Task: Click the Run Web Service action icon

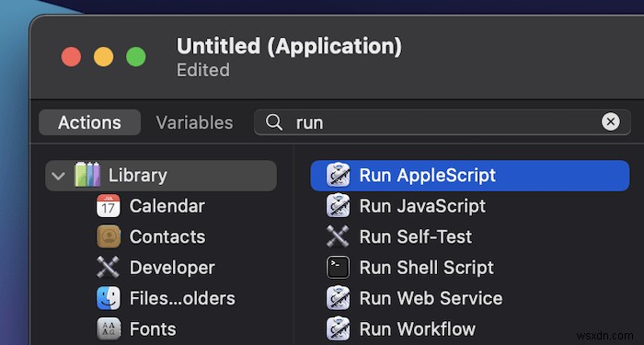Action: tap(338, 298)
